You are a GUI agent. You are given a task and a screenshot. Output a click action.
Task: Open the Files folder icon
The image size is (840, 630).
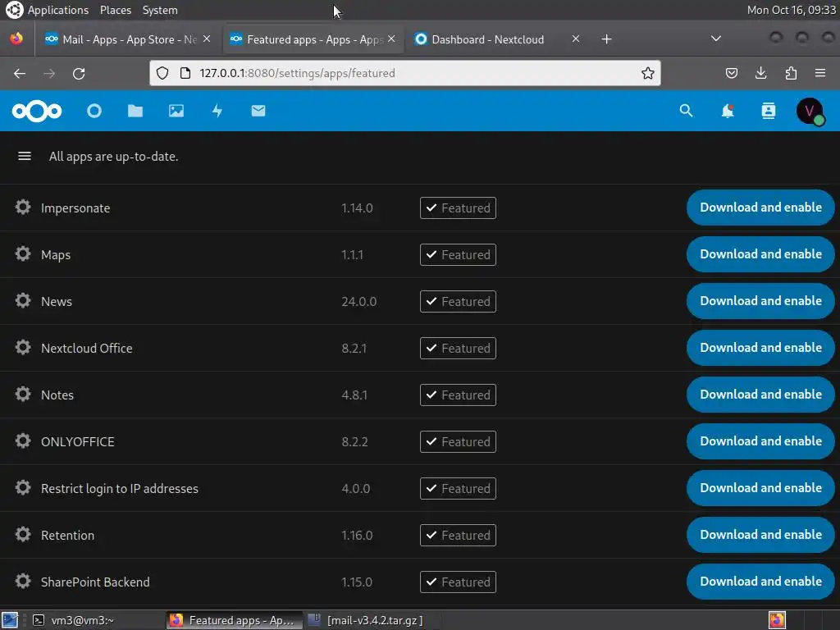[135, 111]
